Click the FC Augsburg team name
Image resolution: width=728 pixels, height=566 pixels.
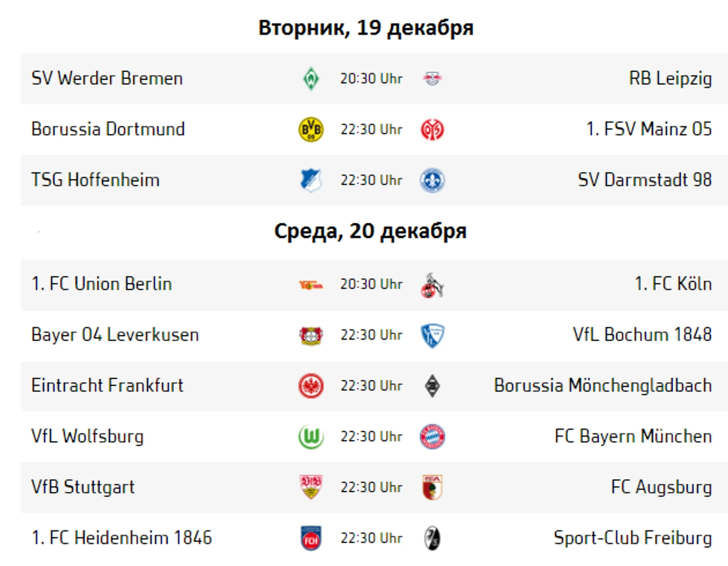661,487
